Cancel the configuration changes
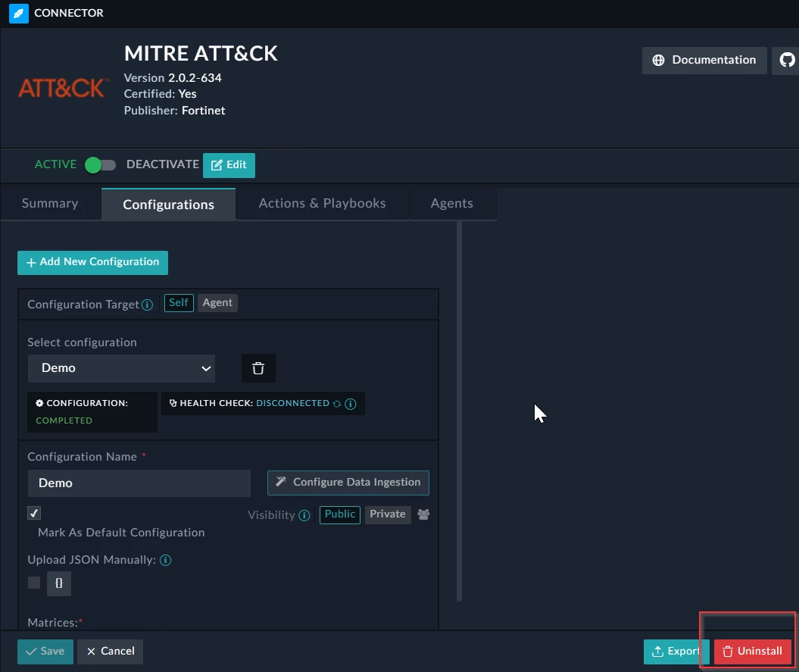 110,652
